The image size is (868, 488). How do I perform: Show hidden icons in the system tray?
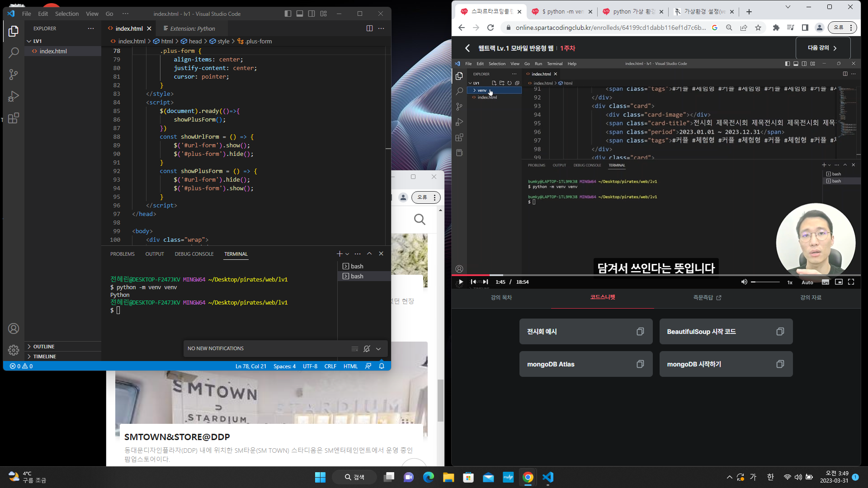tap(729, 477)
